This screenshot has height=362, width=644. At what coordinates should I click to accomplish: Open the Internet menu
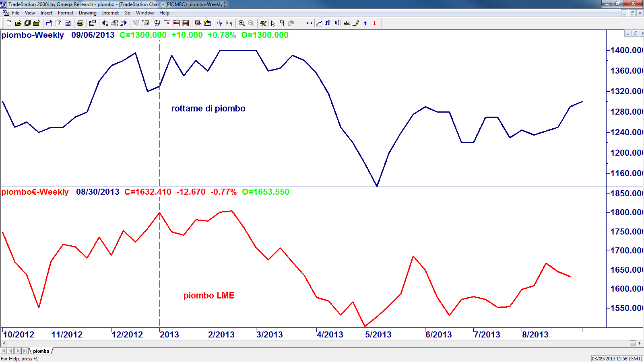110,13
